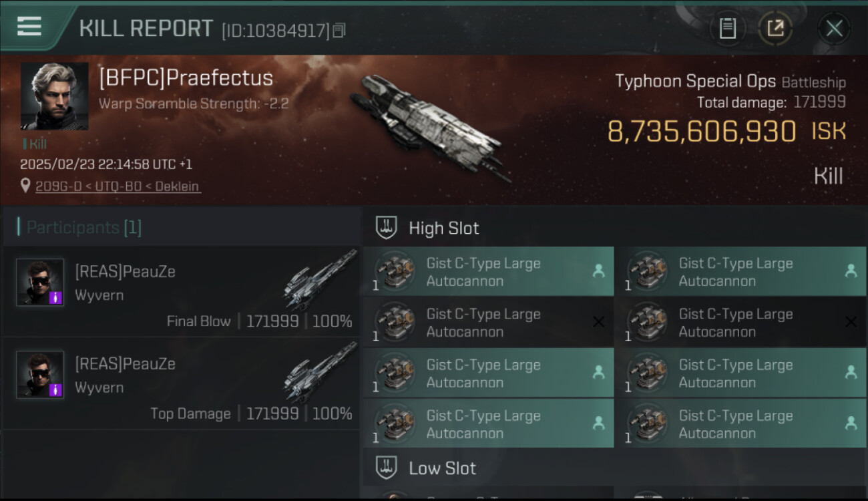View Praefectus pilot portrait
The width and height of the screenshot is (868, 501).
coord(54,96)
